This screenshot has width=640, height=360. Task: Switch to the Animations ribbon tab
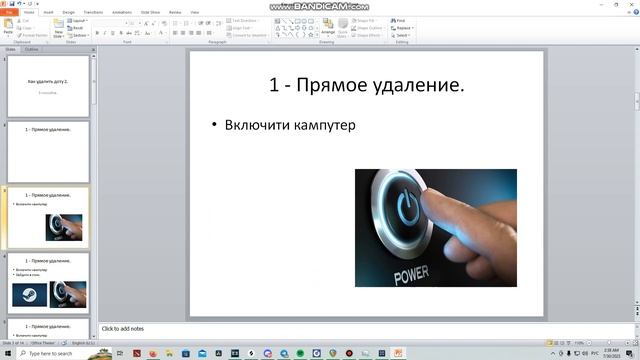(x=122, y=12)
